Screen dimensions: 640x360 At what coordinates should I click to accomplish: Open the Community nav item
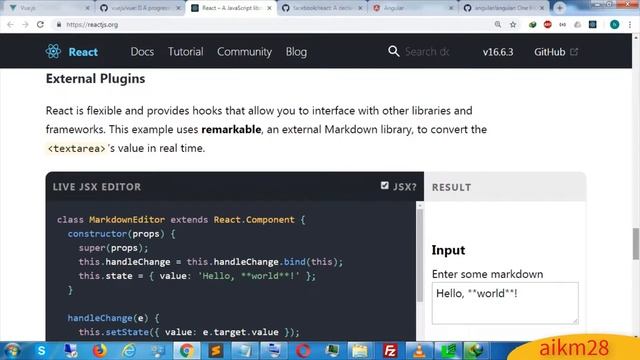point(244,52)
